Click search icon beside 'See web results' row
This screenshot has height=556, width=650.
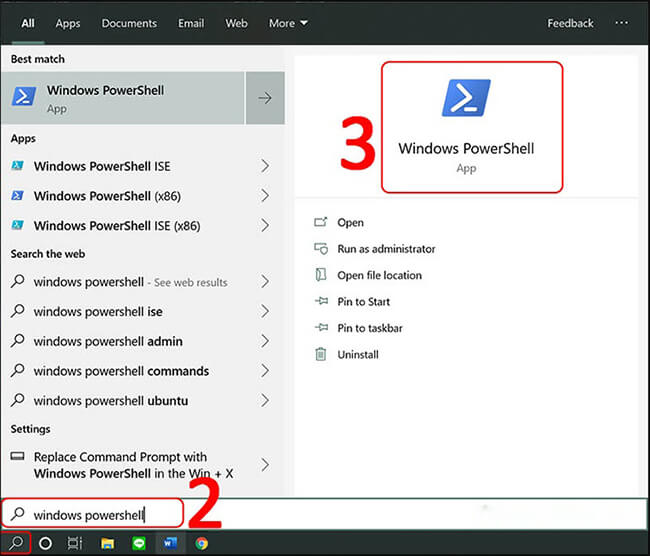click(x=17, y=281)
